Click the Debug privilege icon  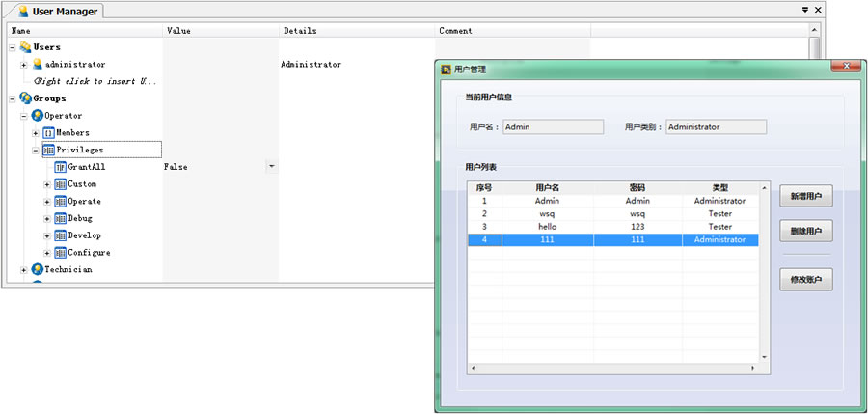(x=60, y=218)
